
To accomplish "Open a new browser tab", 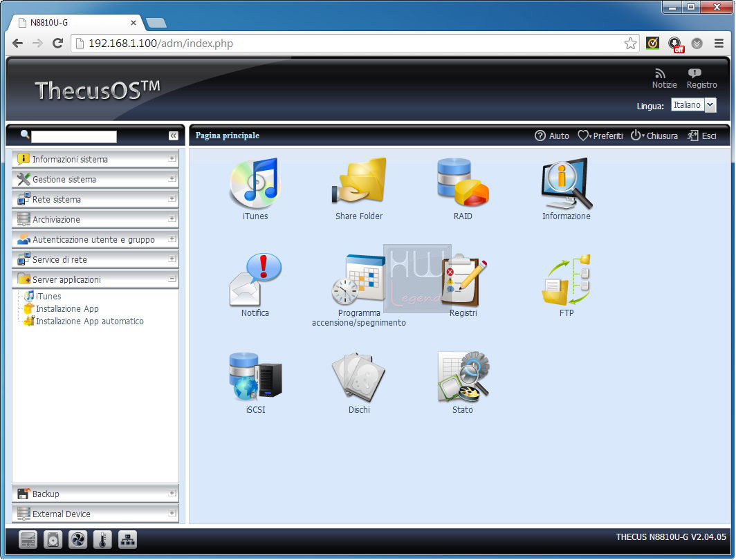I will 156,23.
